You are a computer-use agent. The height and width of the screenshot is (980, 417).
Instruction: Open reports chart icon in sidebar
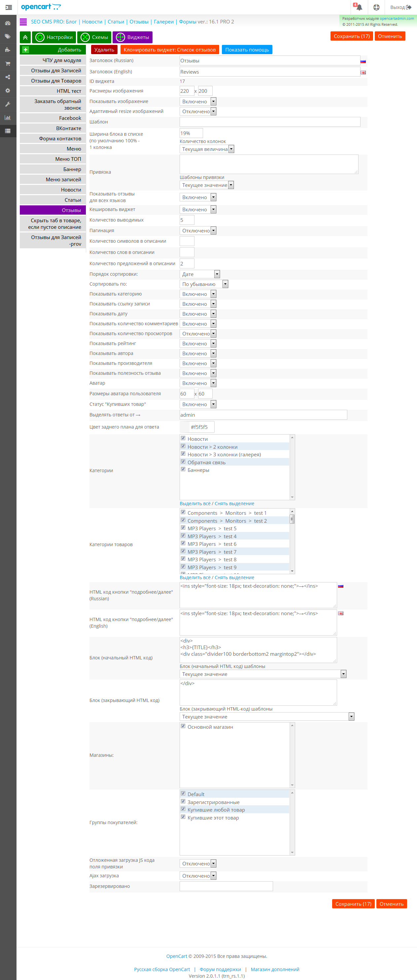coord(8,118)
